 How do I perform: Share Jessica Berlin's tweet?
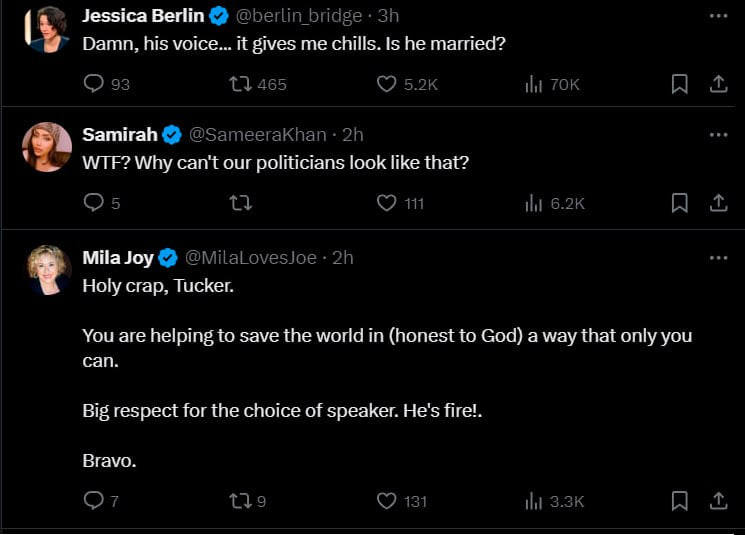point(717,85)
